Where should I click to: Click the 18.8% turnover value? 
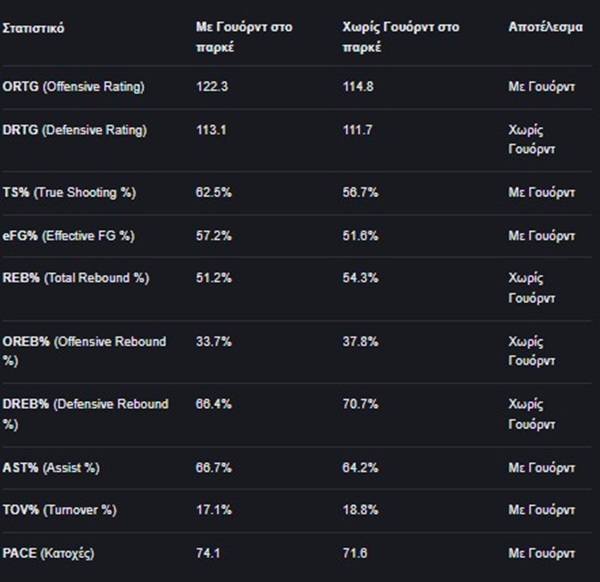359,510
